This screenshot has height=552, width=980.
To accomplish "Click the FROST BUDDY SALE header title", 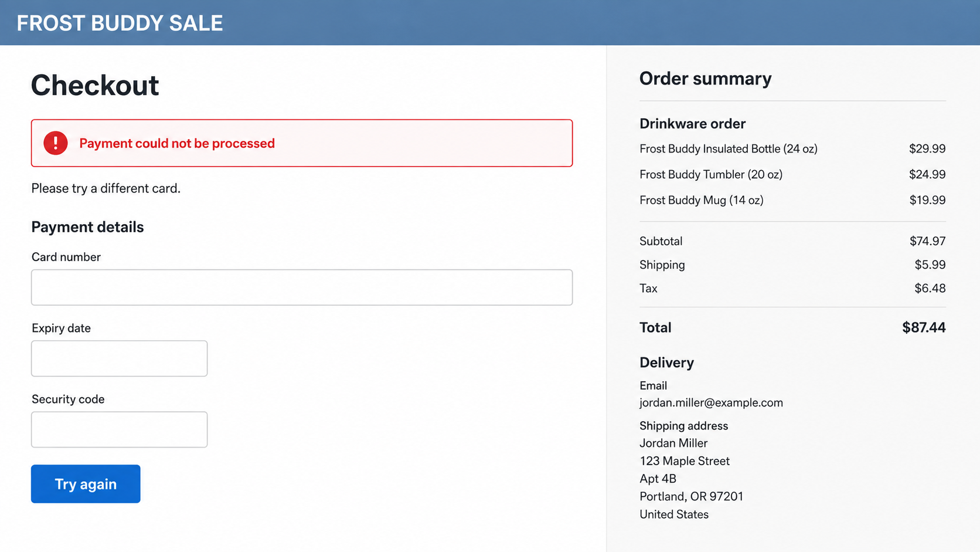I will tap(120, 23).
